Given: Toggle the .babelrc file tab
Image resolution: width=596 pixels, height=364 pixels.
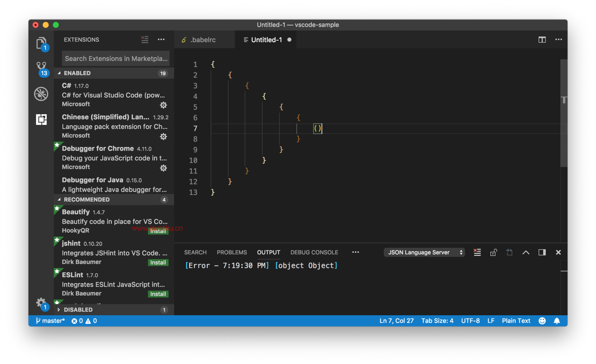Looking at the screenshot, I should coord(204,40).
